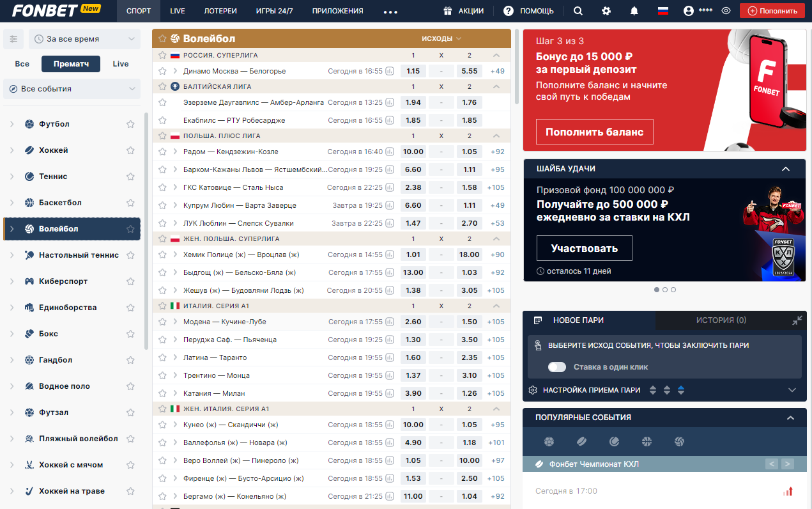Expand Настройка приема пари settings
This screenshot has width=812, height=509.
click(x=792, y=390)
